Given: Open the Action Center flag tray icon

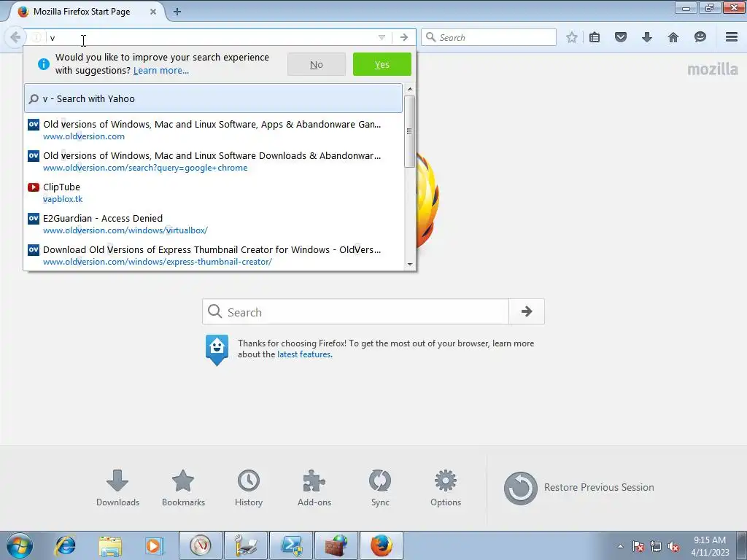Looking at the screenshot, I should (x=638, y=546).
